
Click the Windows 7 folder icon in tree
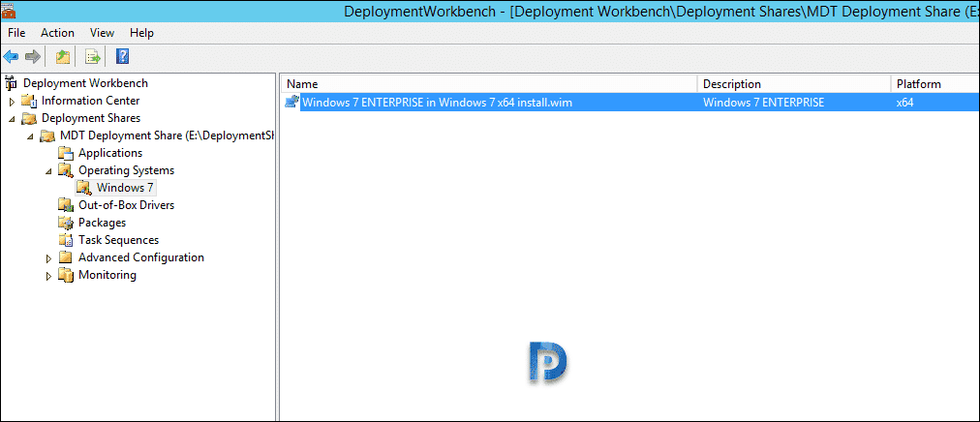click(83, 188)
